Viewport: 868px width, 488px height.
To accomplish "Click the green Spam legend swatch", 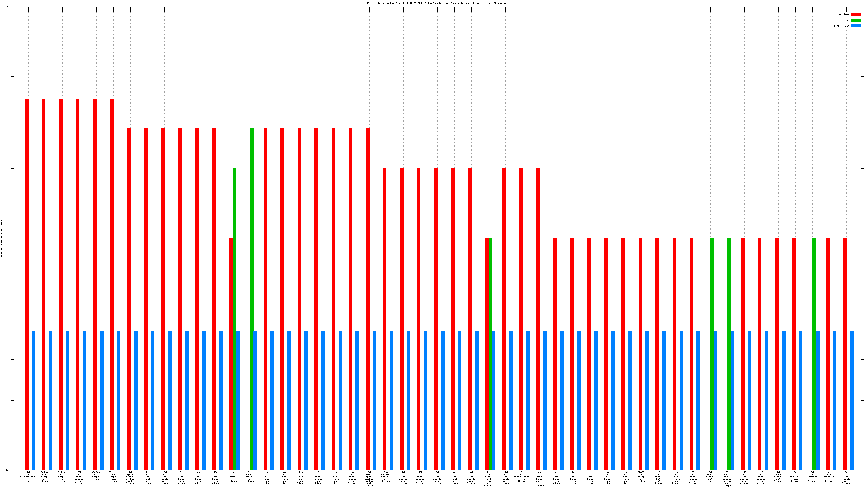I will coord(856,20).
